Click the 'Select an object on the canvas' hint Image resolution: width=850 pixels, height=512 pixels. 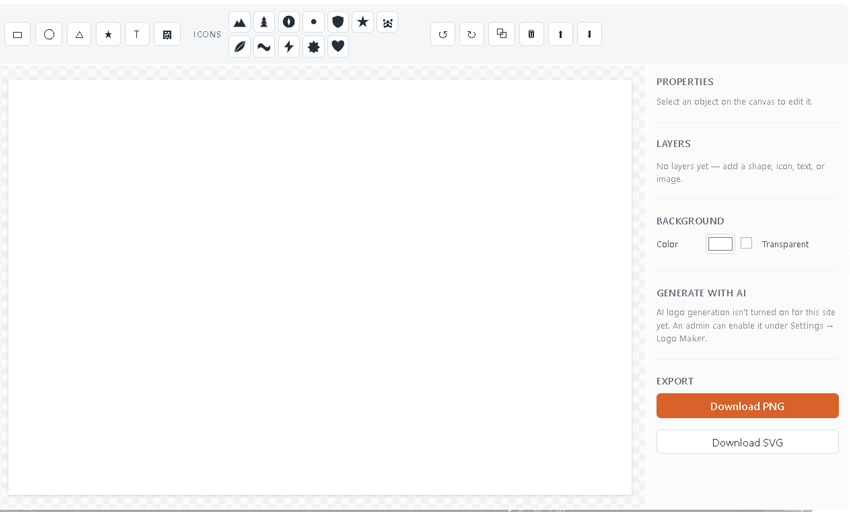coord(734,102)
